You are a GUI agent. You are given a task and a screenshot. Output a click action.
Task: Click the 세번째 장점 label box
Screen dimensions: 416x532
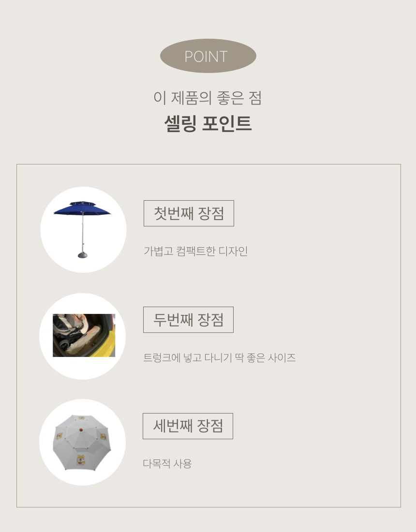[188, 426]
